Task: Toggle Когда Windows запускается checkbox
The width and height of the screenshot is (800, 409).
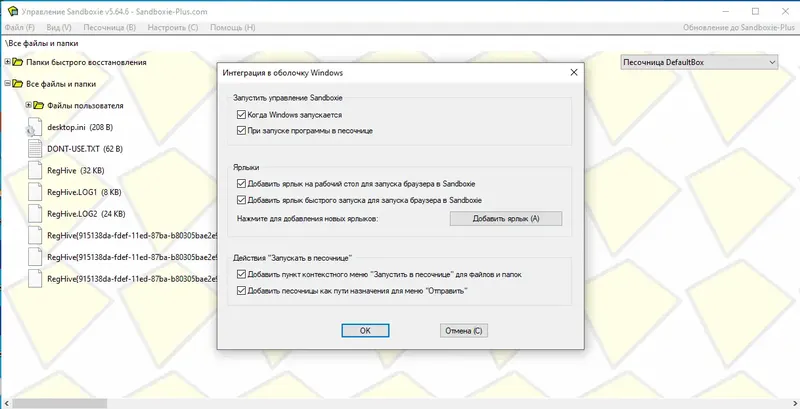Action: coord(241,115)
